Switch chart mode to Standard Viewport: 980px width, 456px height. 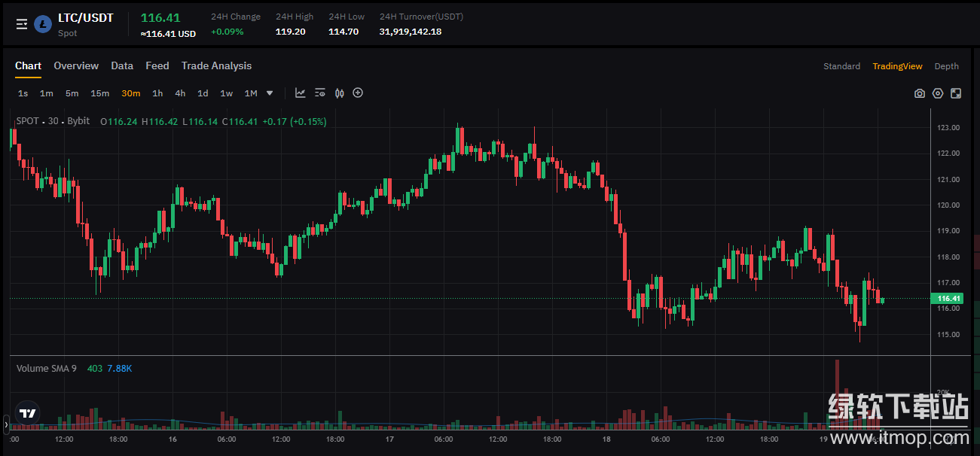841,66
